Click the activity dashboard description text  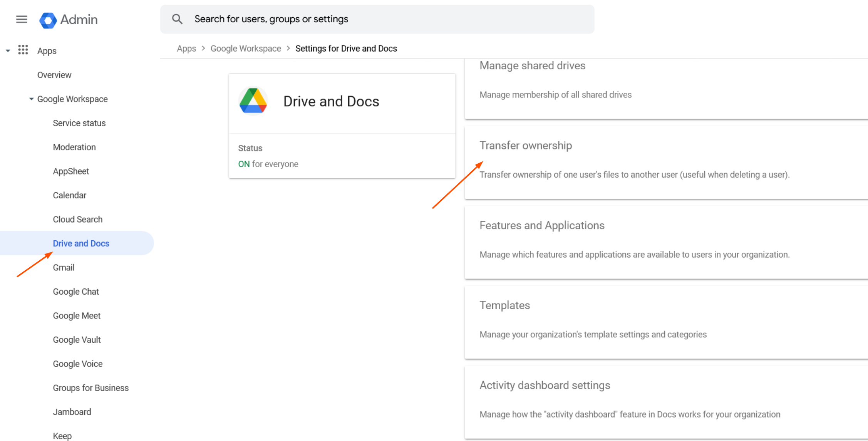630,414
